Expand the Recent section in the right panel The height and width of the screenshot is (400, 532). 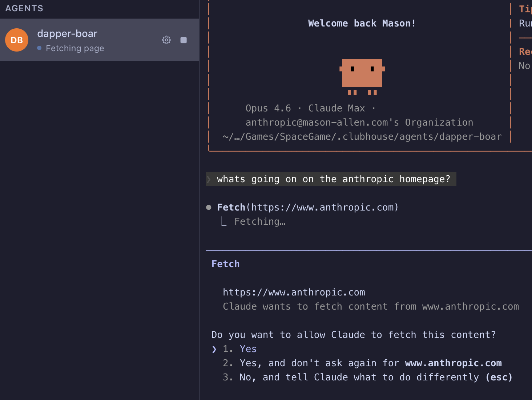click(524, 52)
